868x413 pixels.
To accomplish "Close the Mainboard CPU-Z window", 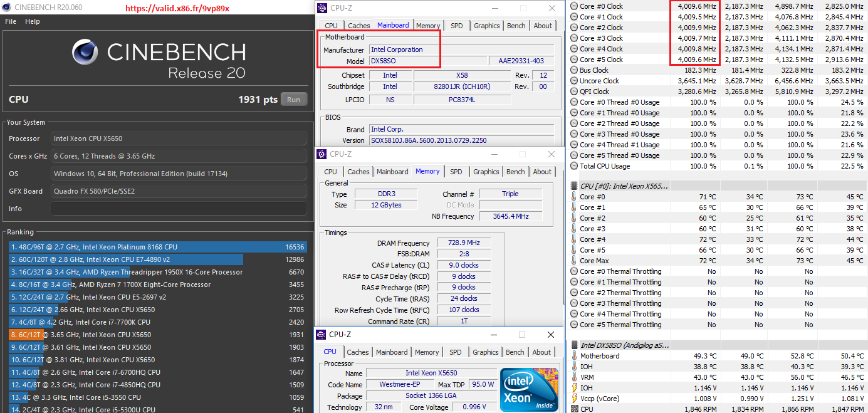I will click(x=552, y=8).
